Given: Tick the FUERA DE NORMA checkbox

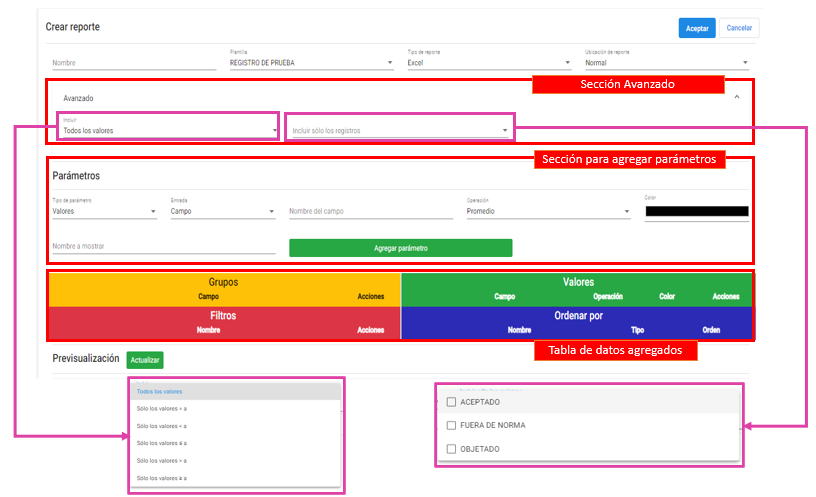Looking at the screenshot, I should point(452,425).
